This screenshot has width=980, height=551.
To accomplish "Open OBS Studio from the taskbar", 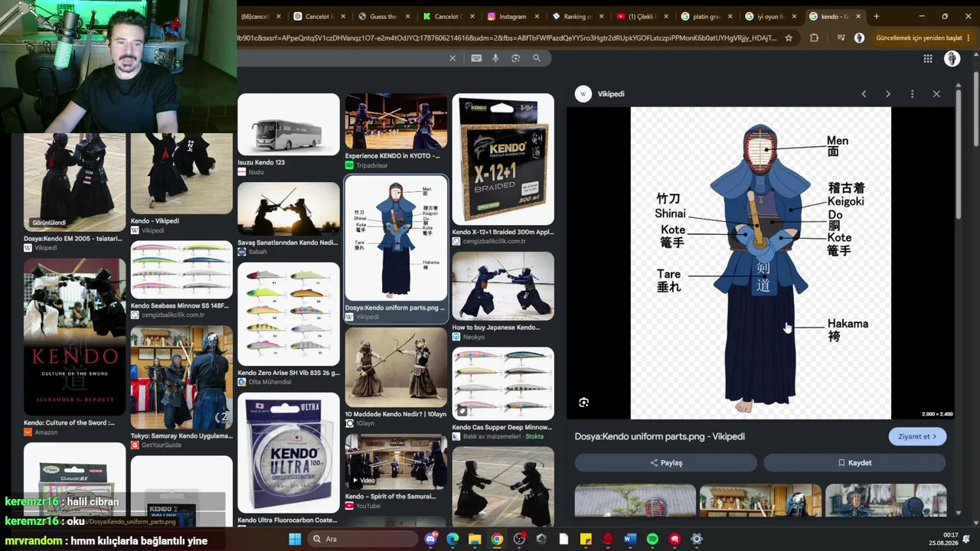I will [519, 539].
